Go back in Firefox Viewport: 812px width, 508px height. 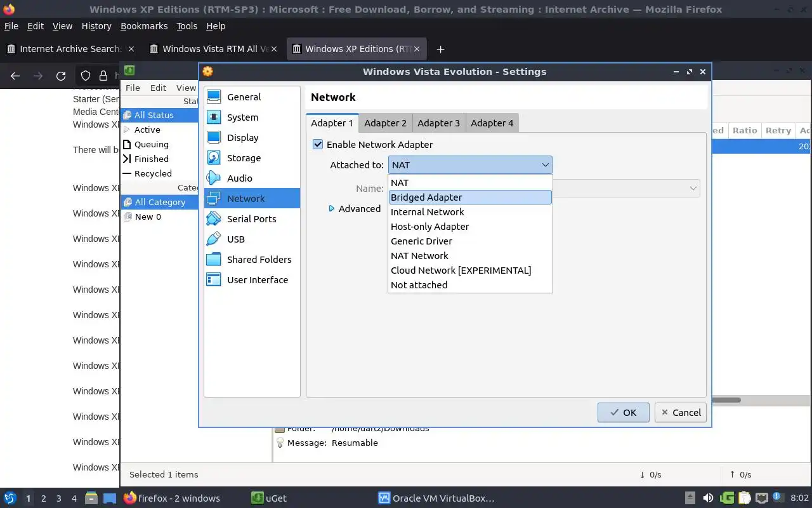[x=15, y=76]
